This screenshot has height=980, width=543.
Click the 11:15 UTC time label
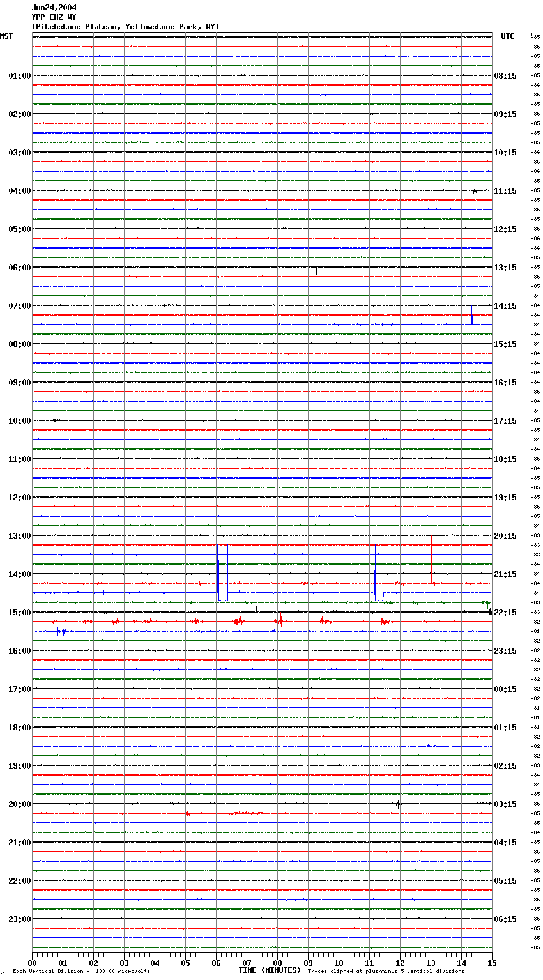tap(505, 191)
